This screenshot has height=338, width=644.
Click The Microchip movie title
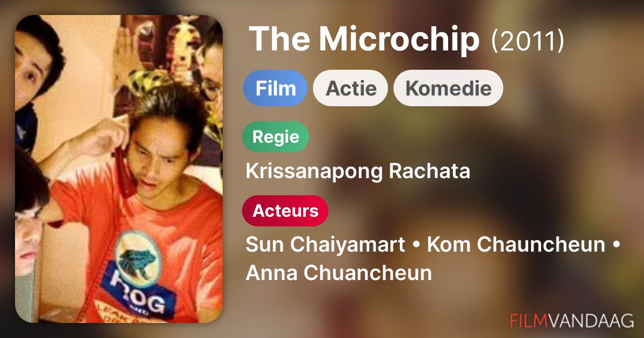click(x=364, y=40)
